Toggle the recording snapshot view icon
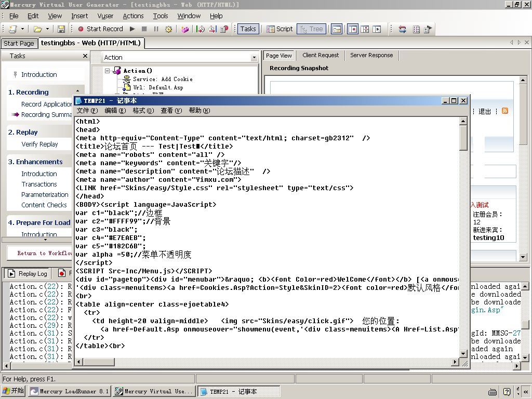This screenshot has height=399, width=532. pyautogui.click(x=353, y=29)
